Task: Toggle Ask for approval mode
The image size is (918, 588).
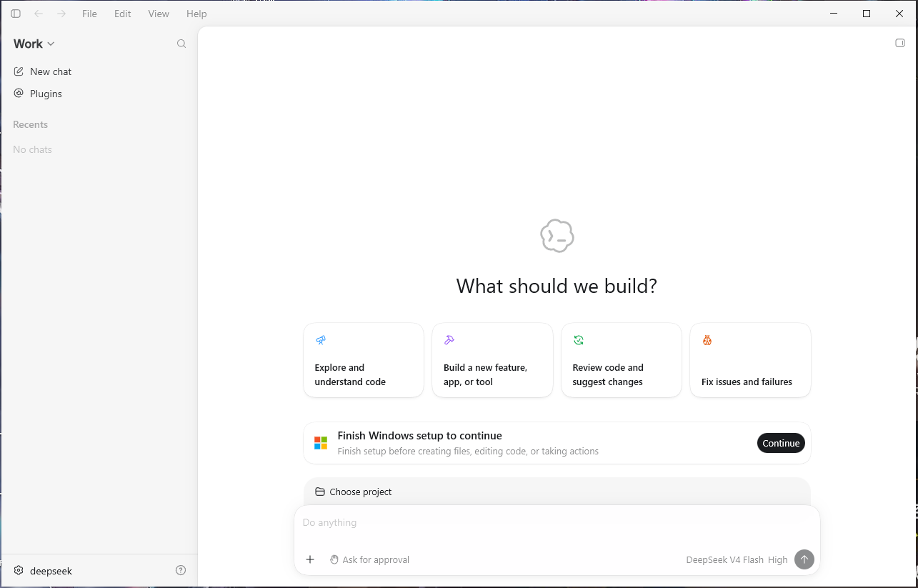Action: pos(369,559)
